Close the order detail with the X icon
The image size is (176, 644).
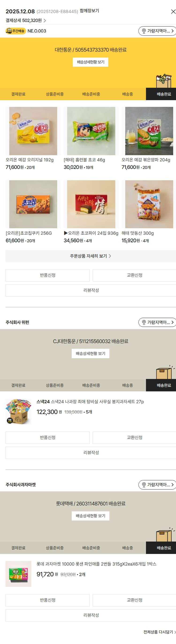(x=173, y=12)
